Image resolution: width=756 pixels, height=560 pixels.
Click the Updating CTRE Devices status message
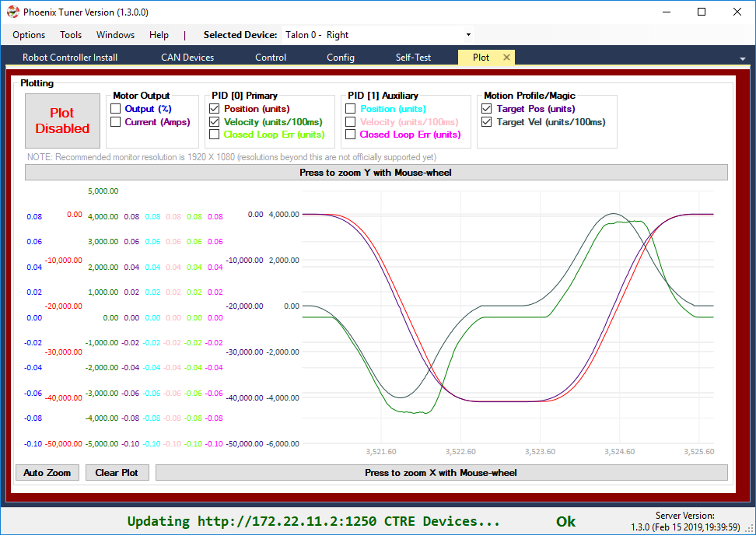pyautogui.click(x=313, y=521)
